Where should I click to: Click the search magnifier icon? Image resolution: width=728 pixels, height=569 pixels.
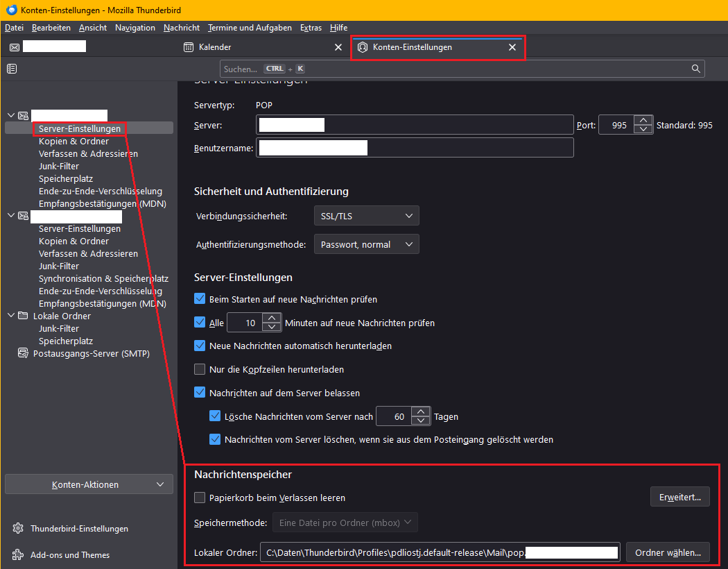click(x=696, y=69)
